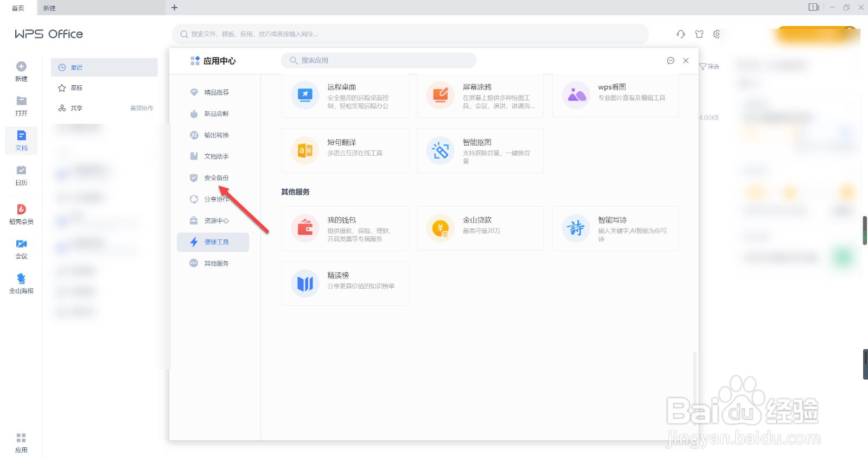Open the 精读榜 reading list

point(344,283)
